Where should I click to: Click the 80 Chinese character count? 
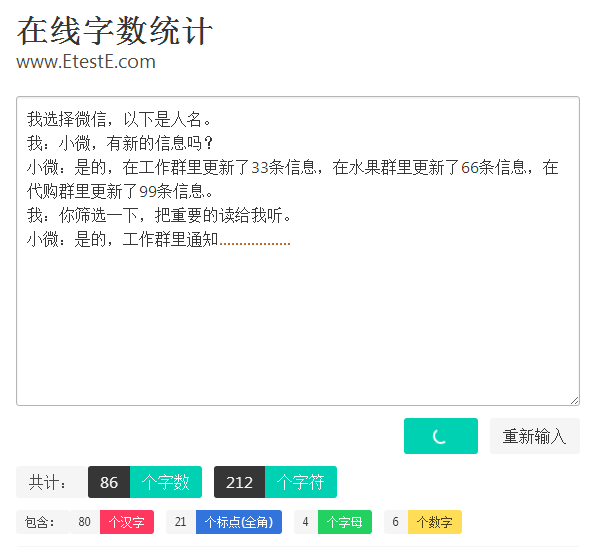tap(85, 522)
